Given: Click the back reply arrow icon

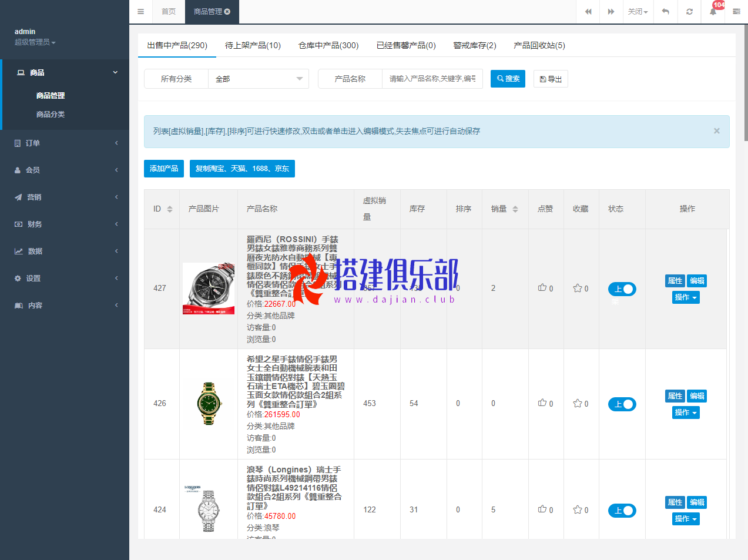Looking at the screenshot, I should (666, 12).
